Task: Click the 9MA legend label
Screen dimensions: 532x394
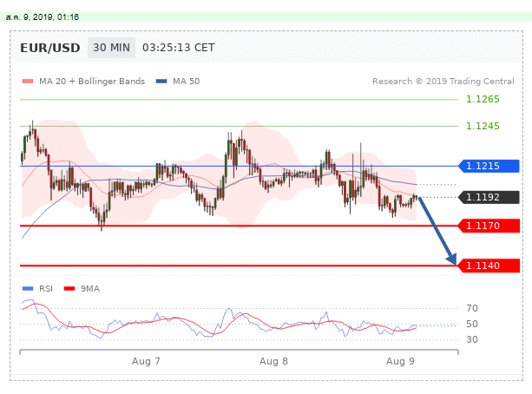Action: [x=90, y=289]
